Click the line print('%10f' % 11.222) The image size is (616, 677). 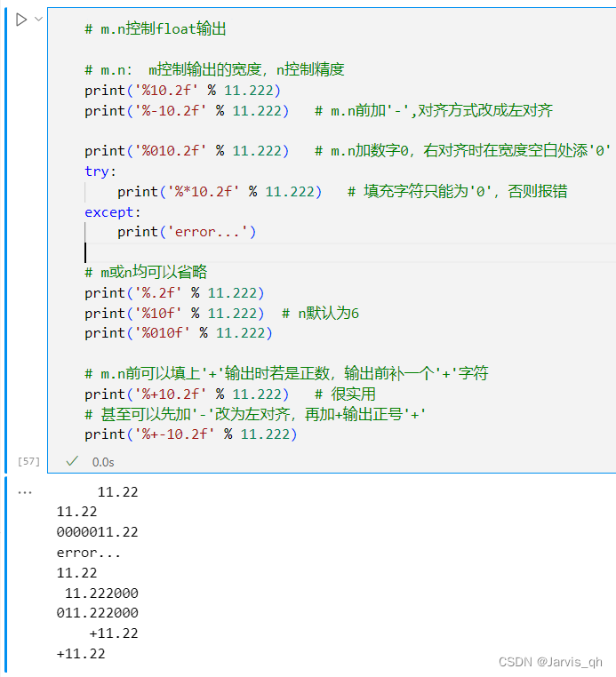click(x=174, y=313)
